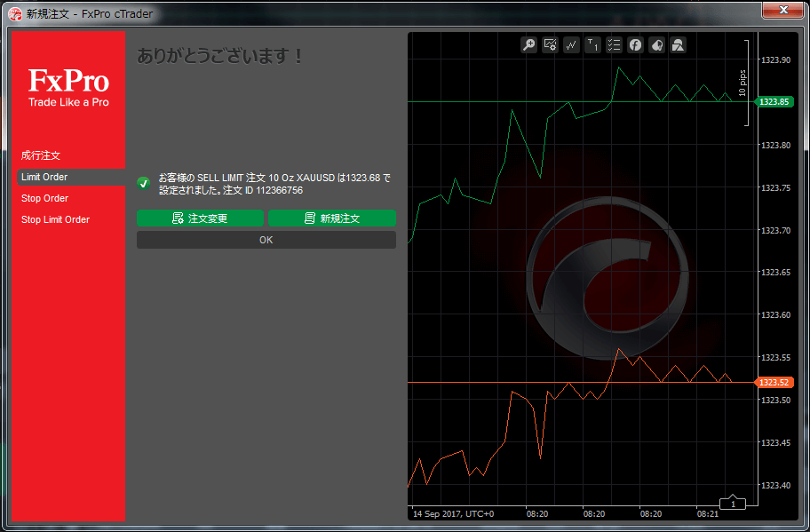Click the orange 1323.52 bid price label

tap(774, 382)
